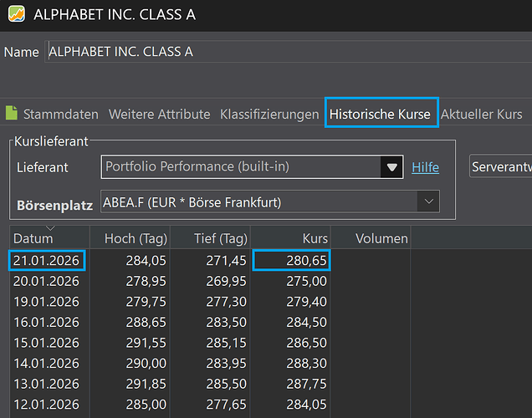The height and width of the screenshot is (418, 532).
Task: Select the Kurs value 275,00
Action: (306, 281)
